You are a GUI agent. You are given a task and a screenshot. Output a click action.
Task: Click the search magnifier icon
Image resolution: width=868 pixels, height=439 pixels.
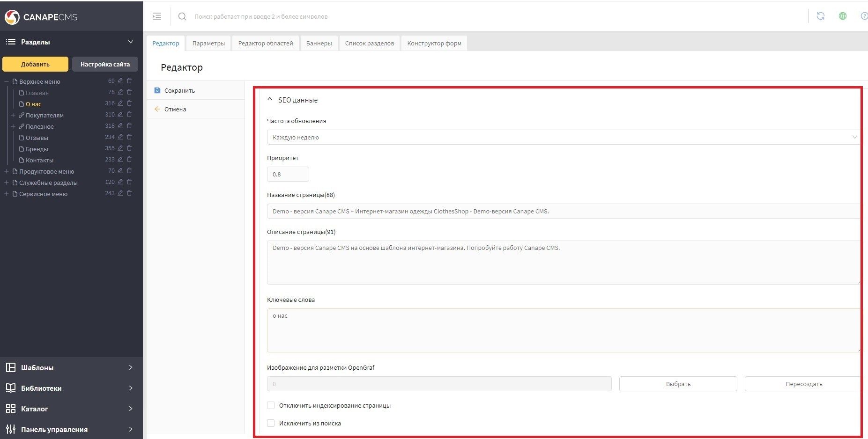pos(182,16)
